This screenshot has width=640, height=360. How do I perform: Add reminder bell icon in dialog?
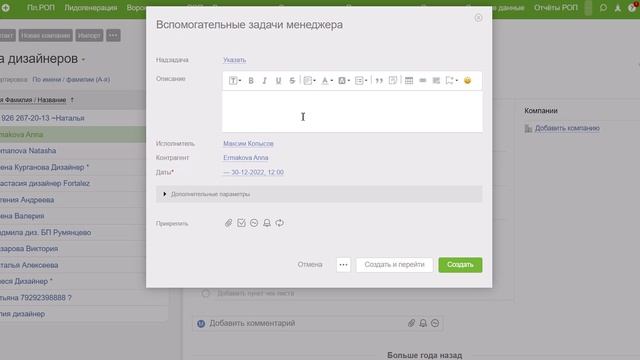267,223
